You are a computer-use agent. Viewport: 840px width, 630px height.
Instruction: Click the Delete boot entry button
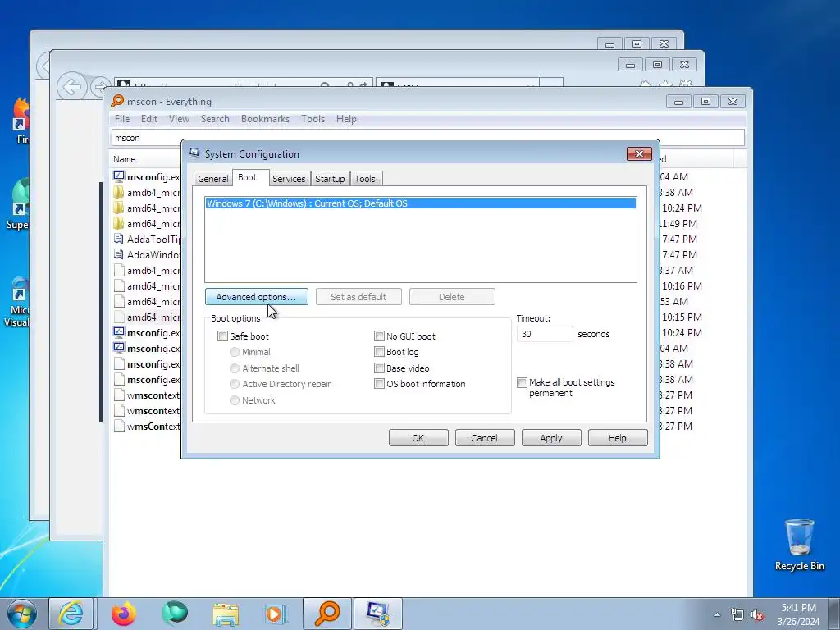pyautogui.click(x=452, y=297)
